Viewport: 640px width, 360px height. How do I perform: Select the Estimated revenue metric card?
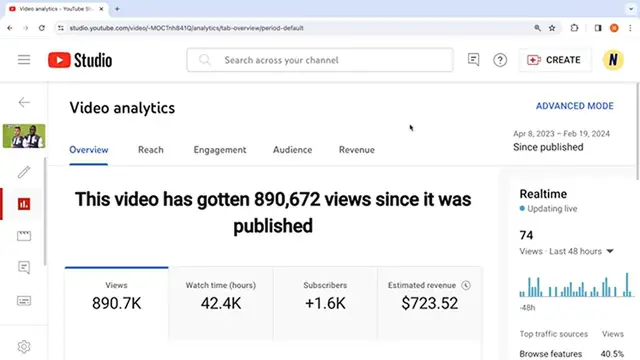point(429,304)
